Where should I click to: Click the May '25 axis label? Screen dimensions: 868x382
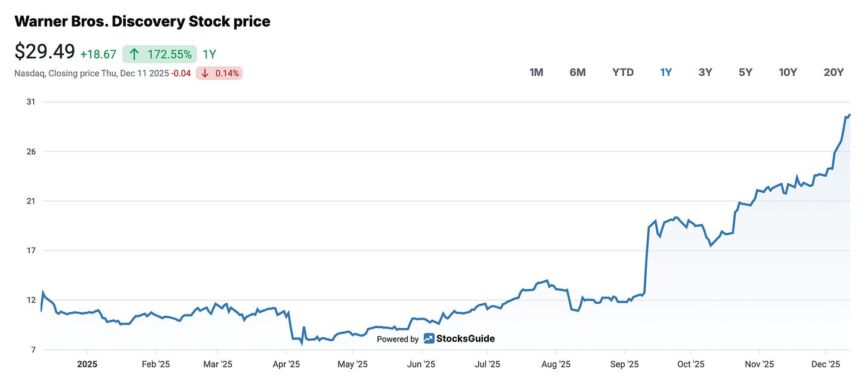353,363
